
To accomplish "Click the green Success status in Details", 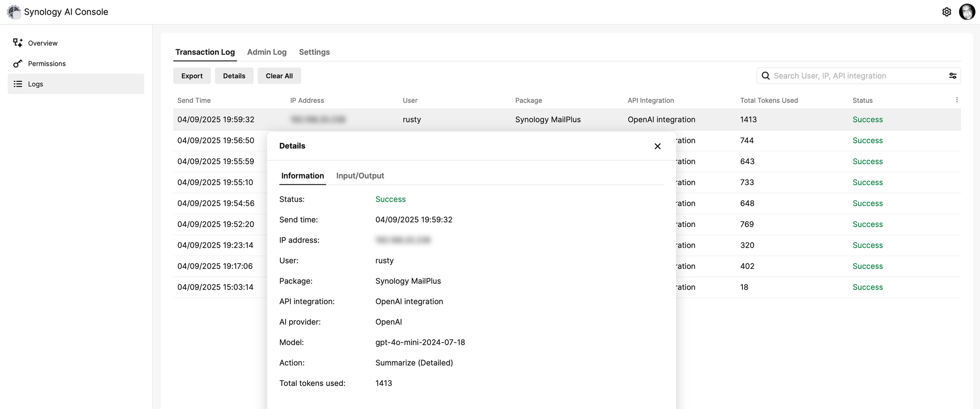I will pos(391,199).
